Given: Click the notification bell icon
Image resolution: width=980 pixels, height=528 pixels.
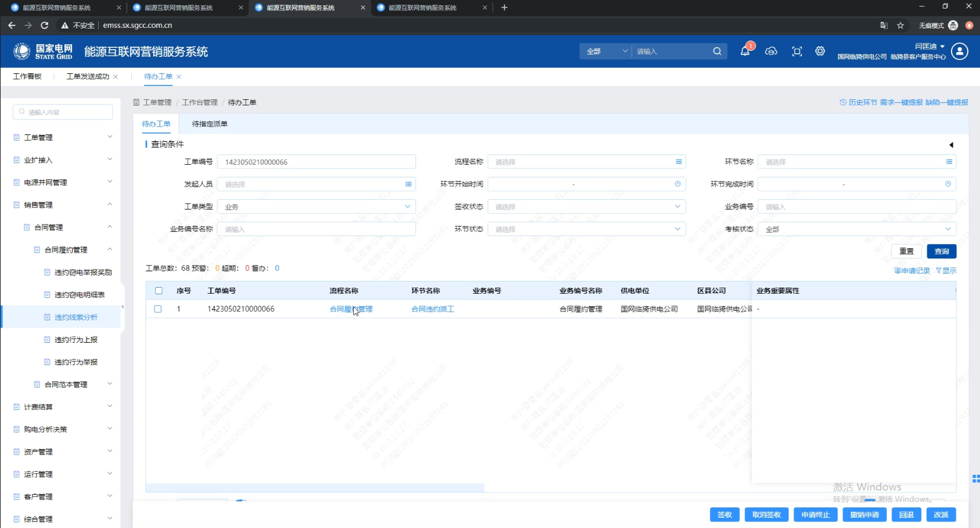Looking at the screenshot, I should tap(745, 51).
